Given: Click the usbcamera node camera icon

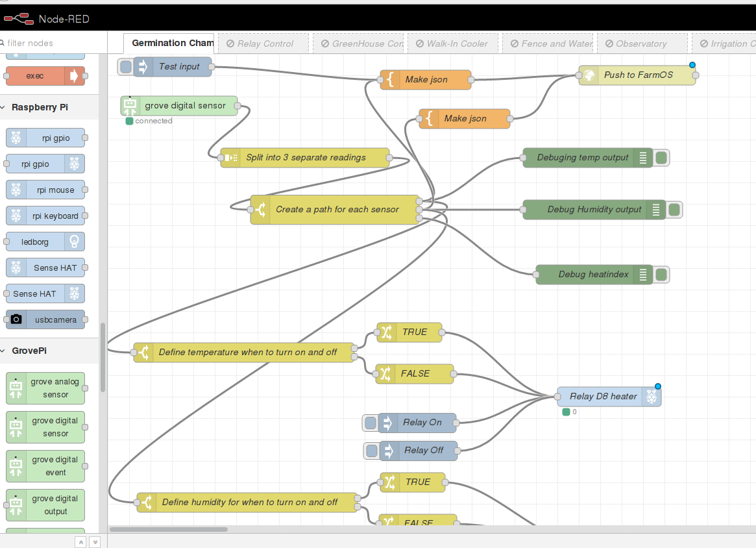Looking at the screenshot, I should pos(16,319).
